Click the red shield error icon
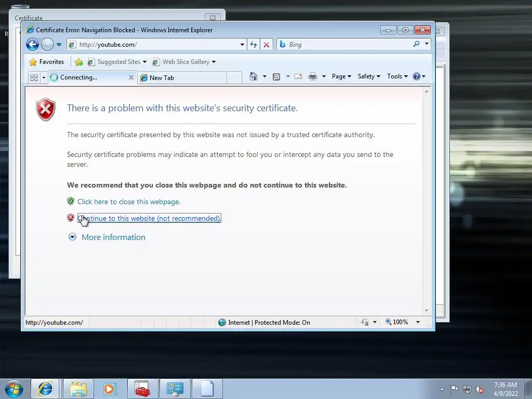The width and height of the screenshot is (532, 399). click(46, 109)
